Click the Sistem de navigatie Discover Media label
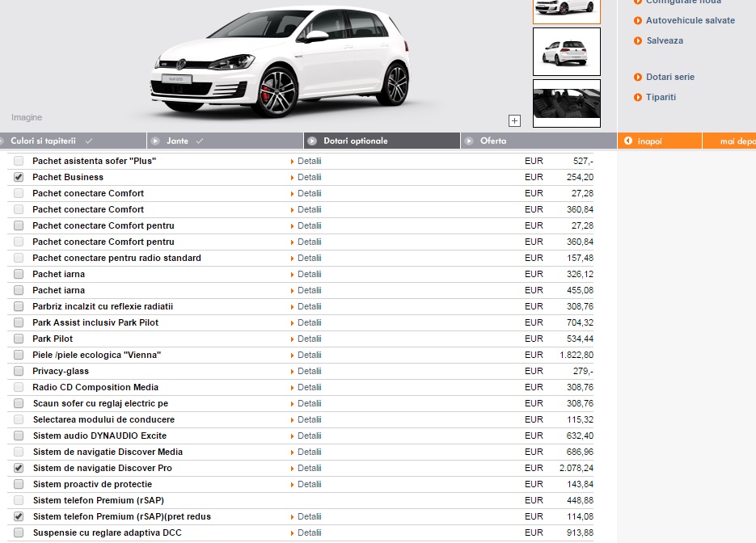 pyautogui.click(x=108, y=452)
